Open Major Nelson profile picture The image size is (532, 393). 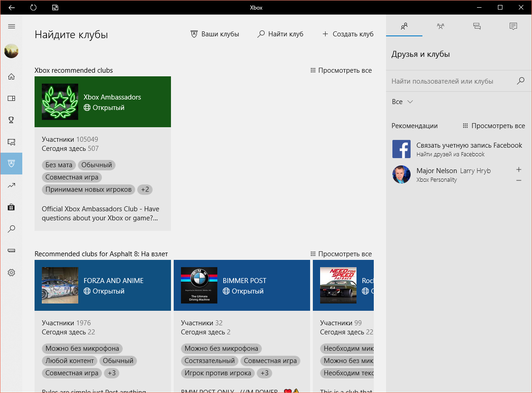(x=402, y=174)
